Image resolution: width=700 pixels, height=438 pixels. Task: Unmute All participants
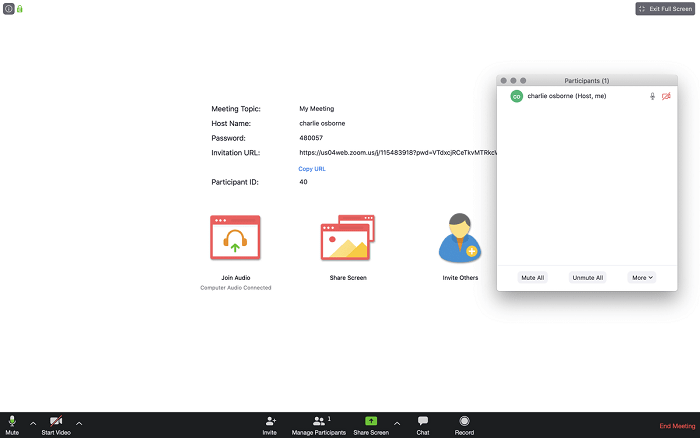point(588,278)
